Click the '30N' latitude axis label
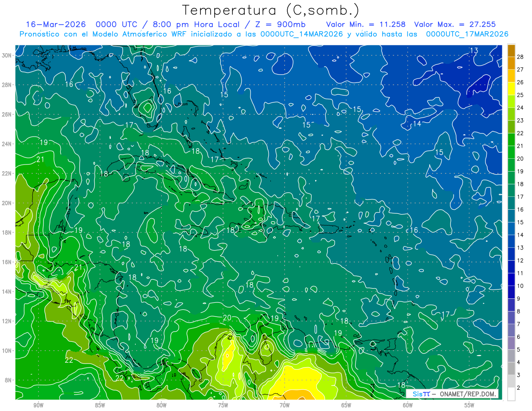The width and height of the screenshot is (532, 411). click(x=7, y=55)
